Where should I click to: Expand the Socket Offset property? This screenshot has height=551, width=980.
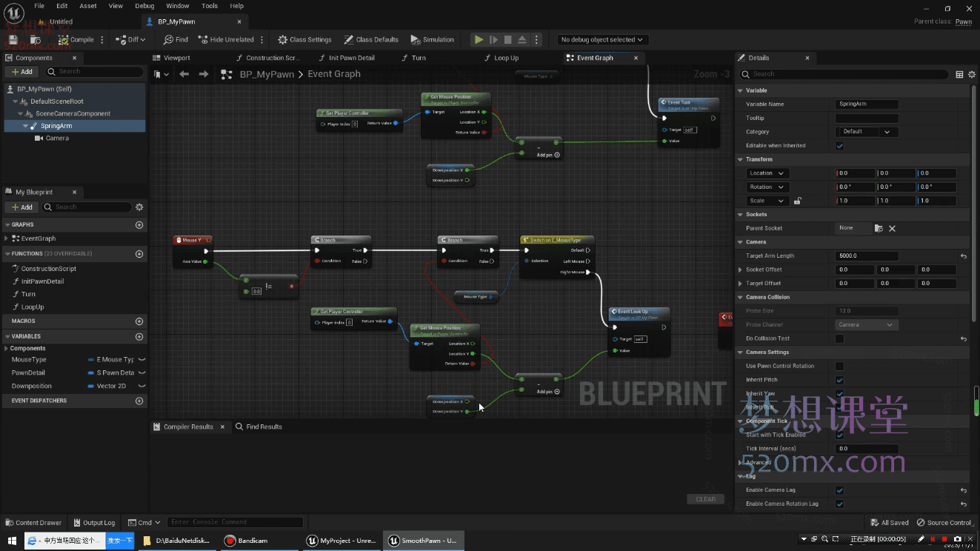tap(740, 270)
